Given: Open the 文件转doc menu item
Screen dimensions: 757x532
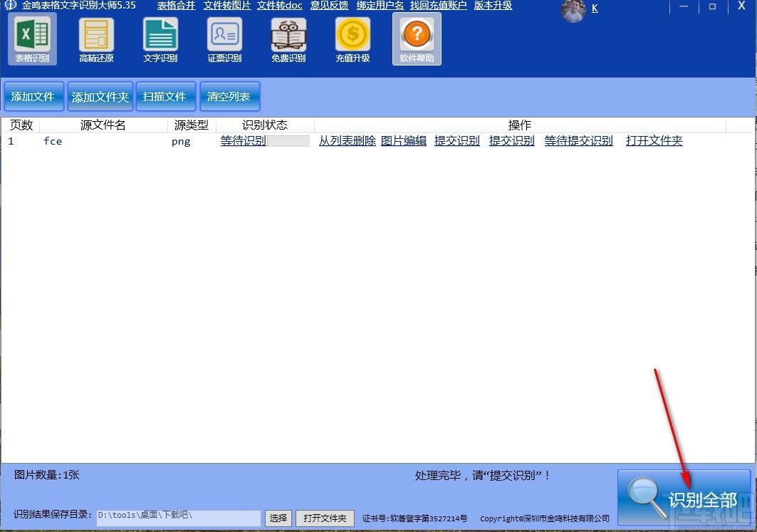Looking at the screenshot, I should (x=279, y=6).
